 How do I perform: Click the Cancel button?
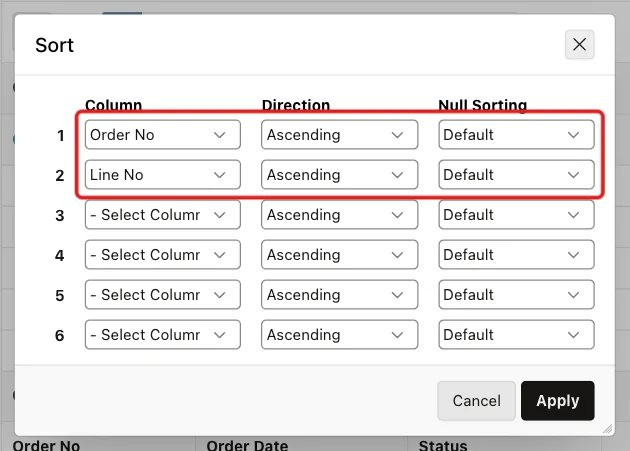point(477,401)
